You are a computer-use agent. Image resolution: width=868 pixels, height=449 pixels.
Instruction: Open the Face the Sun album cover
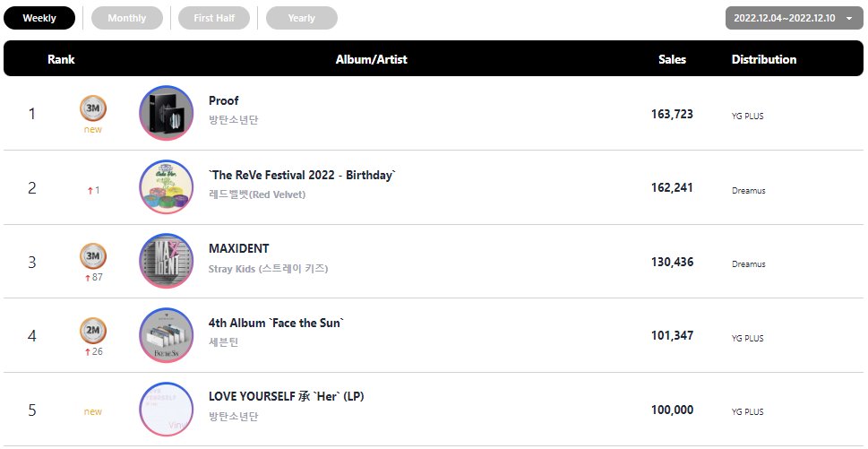pos(166,335)
